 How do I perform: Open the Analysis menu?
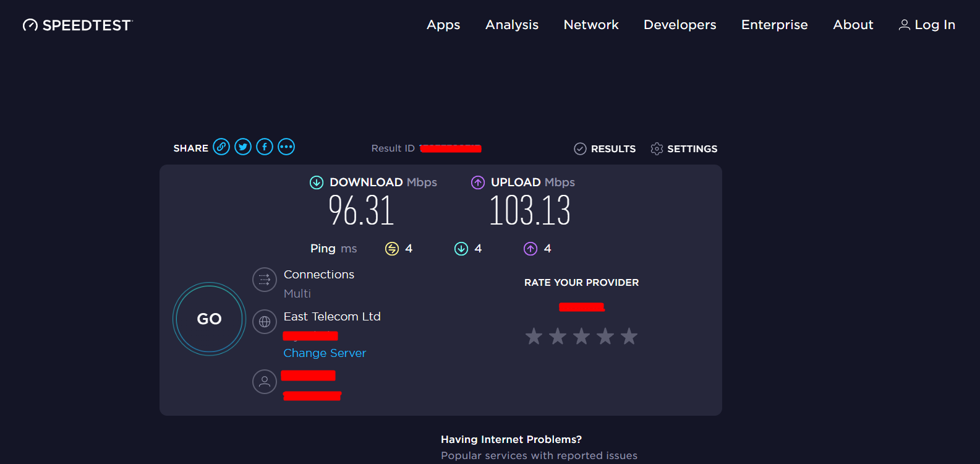tap(512, 25)
